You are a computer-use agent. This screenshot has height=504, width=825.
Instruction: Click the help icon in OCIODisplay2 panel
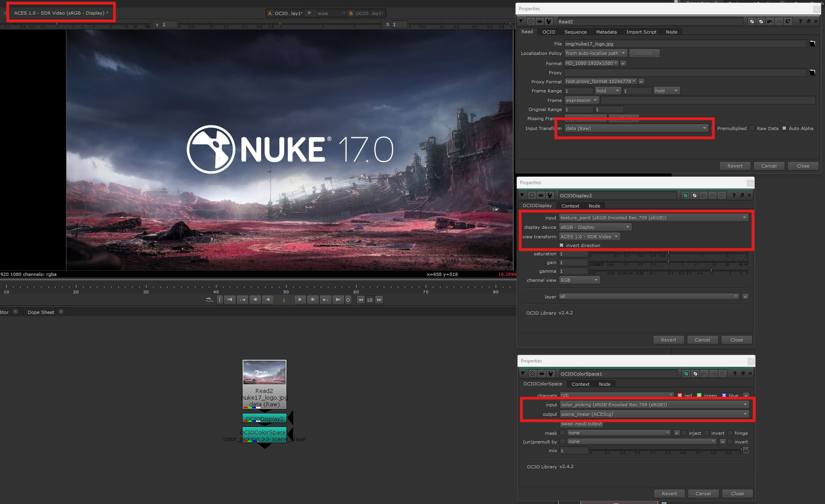(734, 195)
